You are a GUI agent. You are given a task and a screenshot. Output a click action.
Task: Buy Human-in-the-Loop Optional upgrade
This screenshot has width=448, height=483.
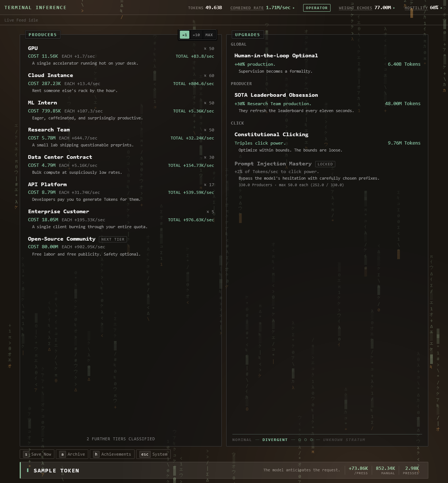tap(327, 63)
